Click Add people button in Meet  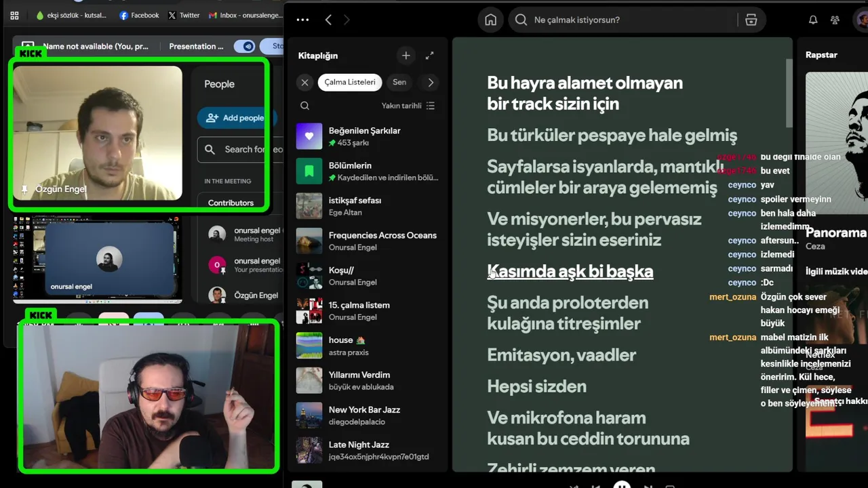(236, 117)
